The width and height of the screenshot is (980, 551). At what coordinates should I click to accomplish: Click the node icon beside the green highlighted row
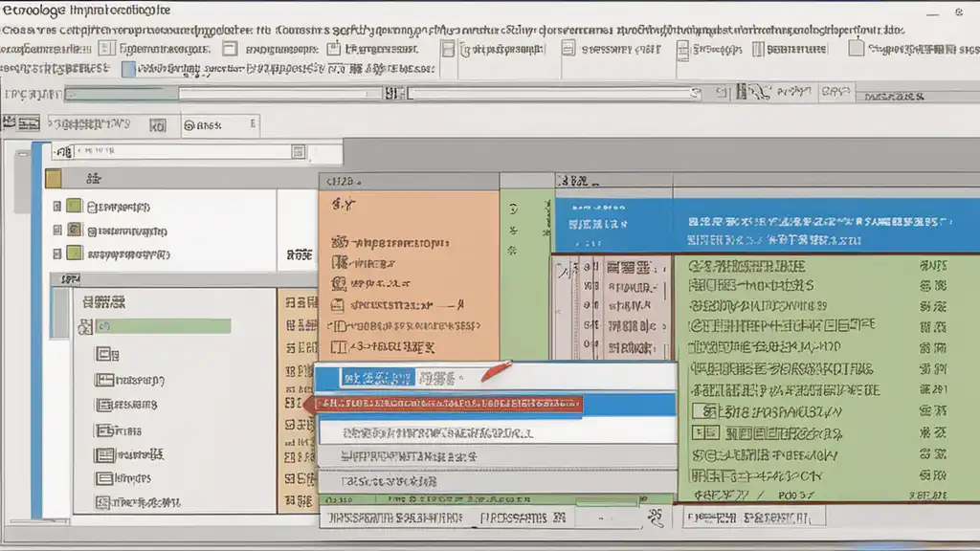click(x=85, y=327)
